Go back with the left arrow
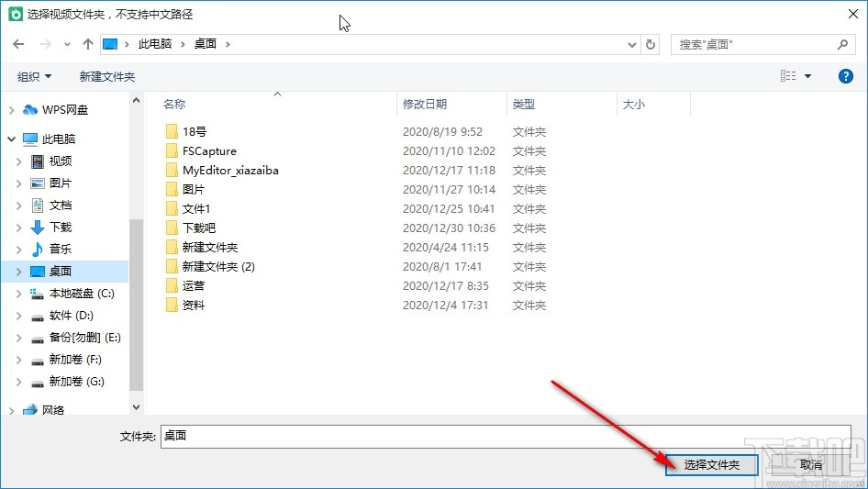Screen dimensions: 868x489 [x=18, y=44]
